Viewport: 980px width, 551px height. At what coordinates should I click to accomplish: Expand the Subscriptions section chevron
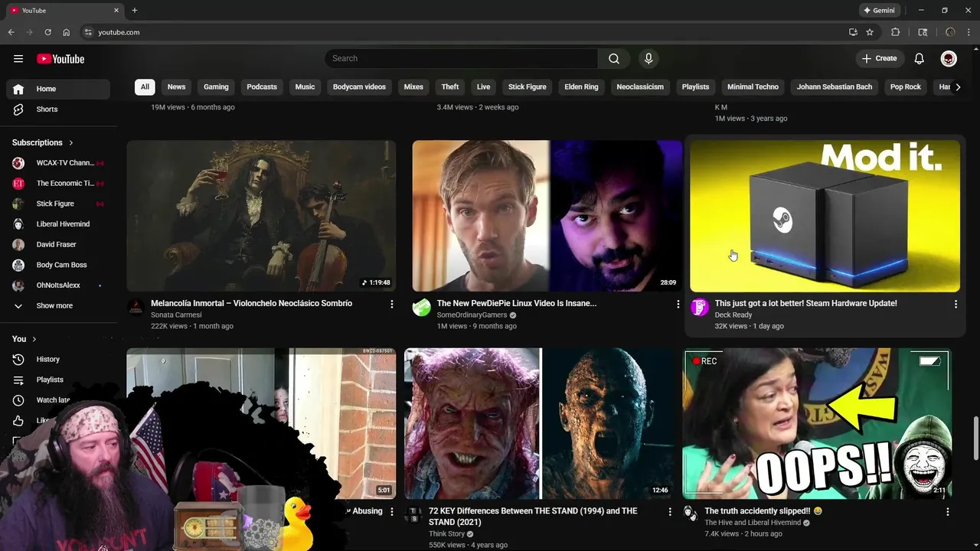pos(71,143)
